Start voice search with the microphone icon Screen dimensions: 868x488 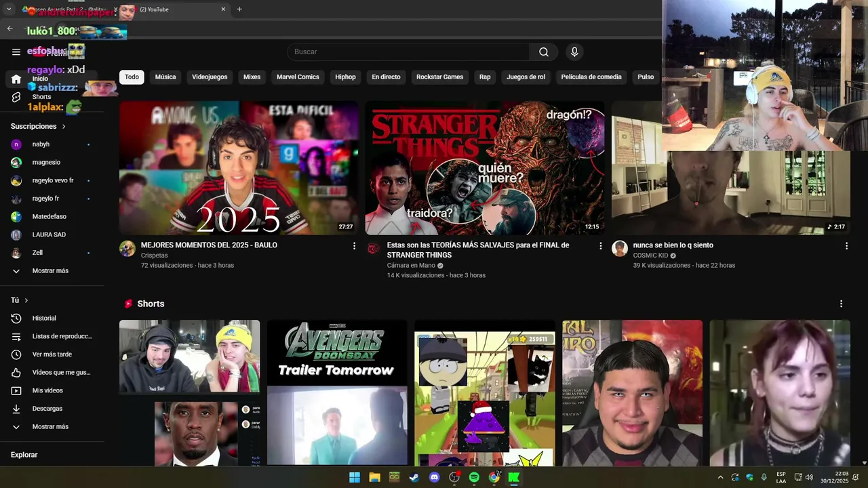point(574,52)
